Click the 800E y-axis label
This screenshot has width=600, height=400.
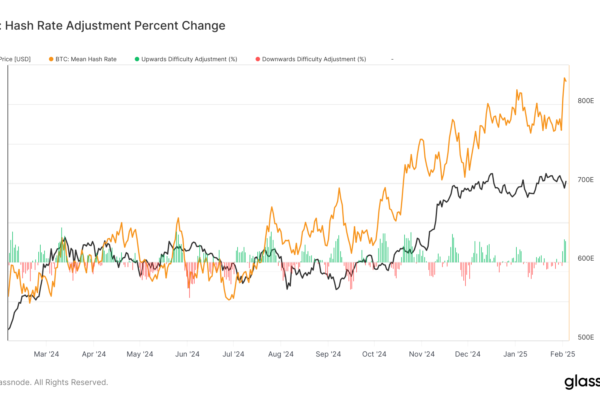point(585,101)
